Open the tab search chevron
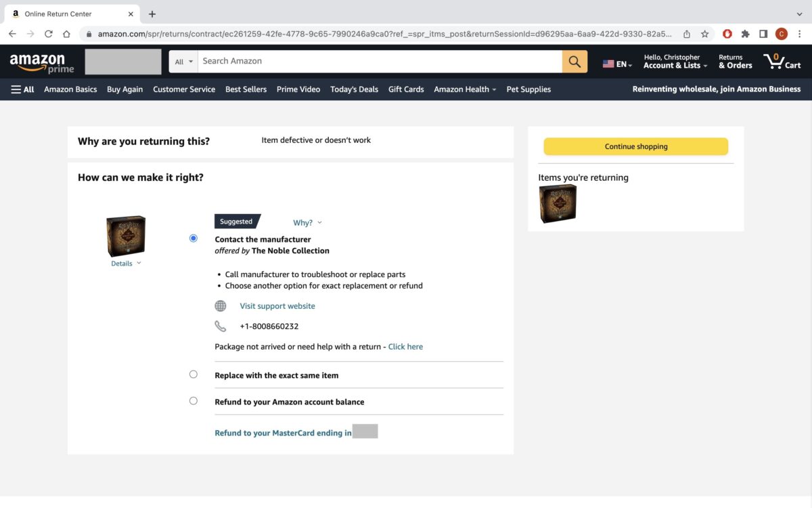812x508 pixels. tap(799, 14)
